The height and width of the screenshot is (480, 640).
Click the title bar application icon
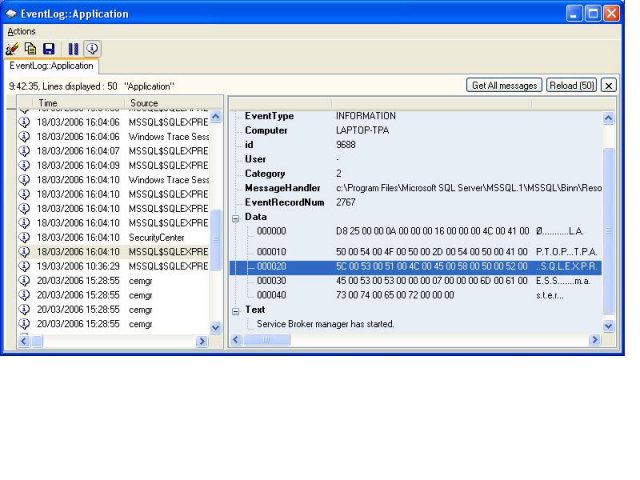point(11,14)
